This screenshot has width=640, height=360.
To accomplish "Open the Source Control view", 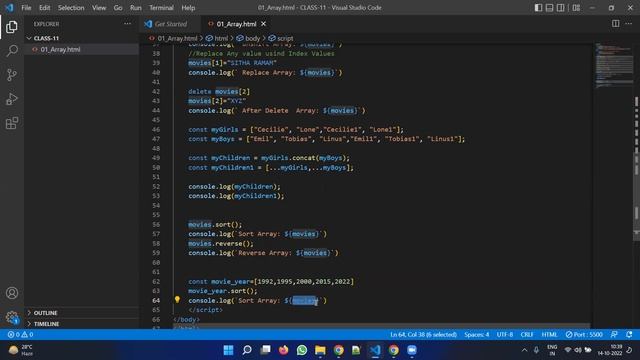I will pos(12,75).
